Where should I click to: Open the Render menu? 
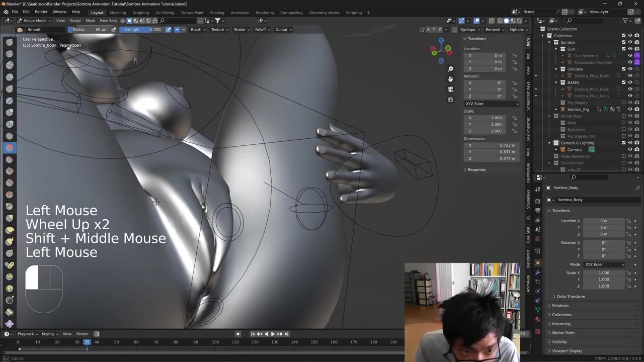pos(41,12)
